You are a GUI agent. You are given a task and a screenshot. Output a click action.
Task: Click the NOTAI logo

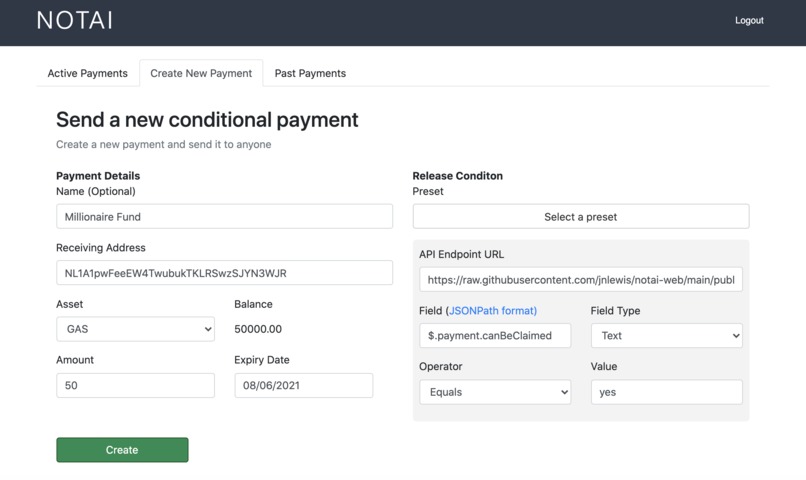[x=75, y=21]
